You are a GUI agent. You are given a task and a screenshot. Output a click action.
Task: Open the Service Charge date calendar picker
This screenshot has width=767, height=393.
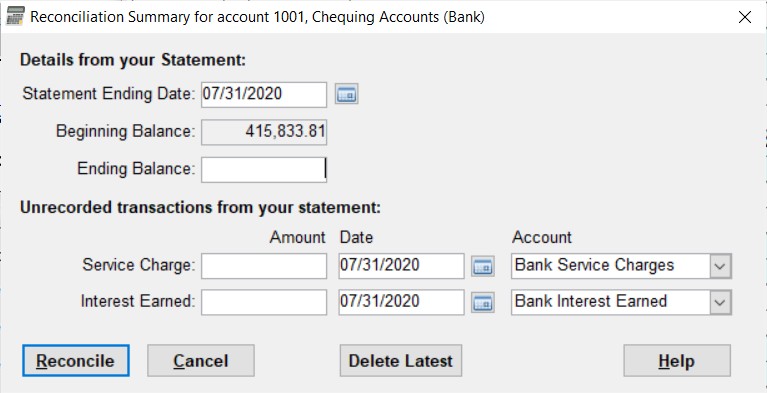pos(483,266)
